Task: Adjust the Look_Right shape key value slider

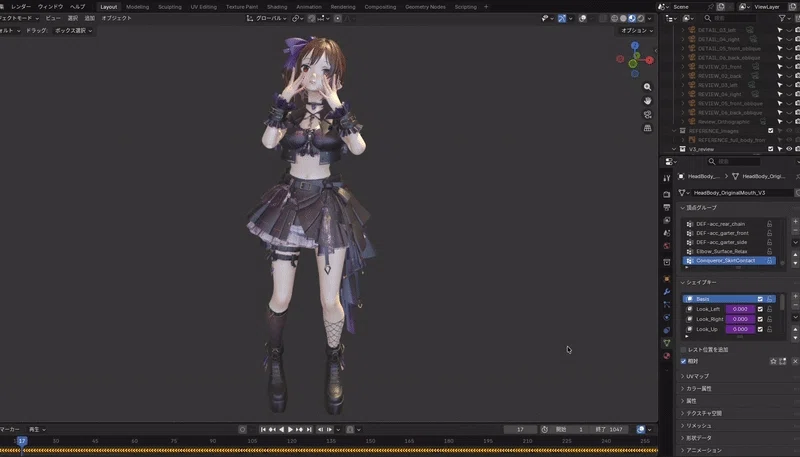Action: click(740, 319)
